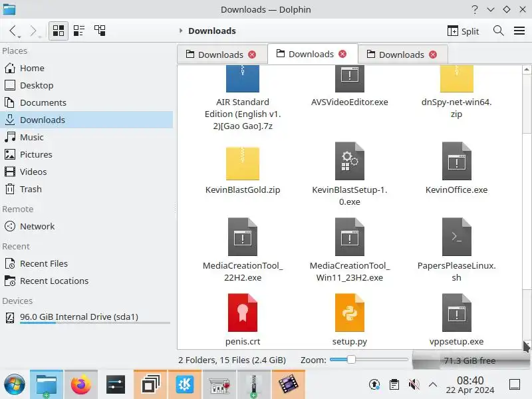This screenshot has height=399, width=532.
Task: Close the third Downloads tab
Action: coord(433,55)
